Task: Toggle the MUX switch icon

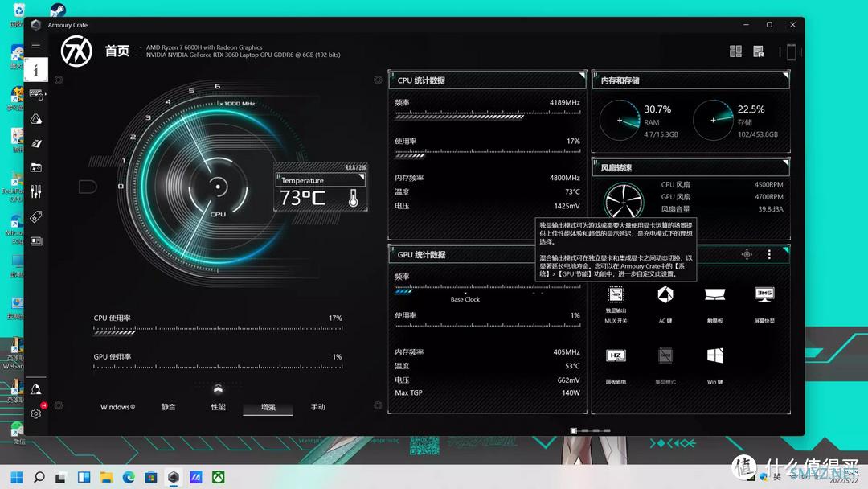Action: [616, 294]
